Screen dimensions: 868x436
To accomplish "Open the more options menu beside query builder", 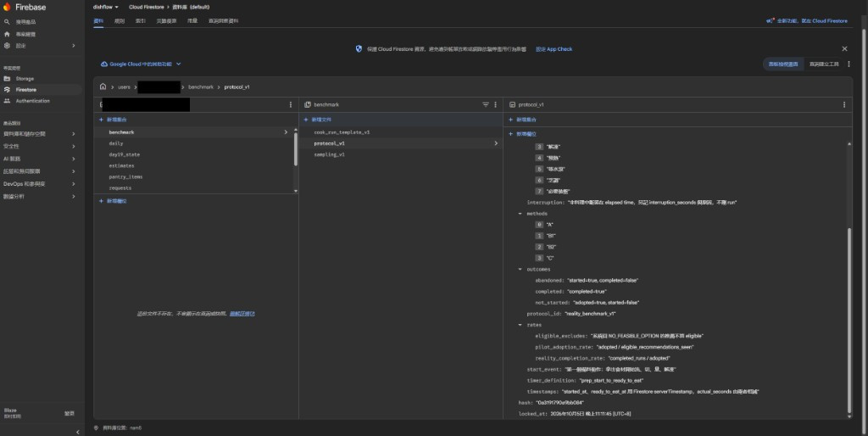I will (x=849, y=64).
